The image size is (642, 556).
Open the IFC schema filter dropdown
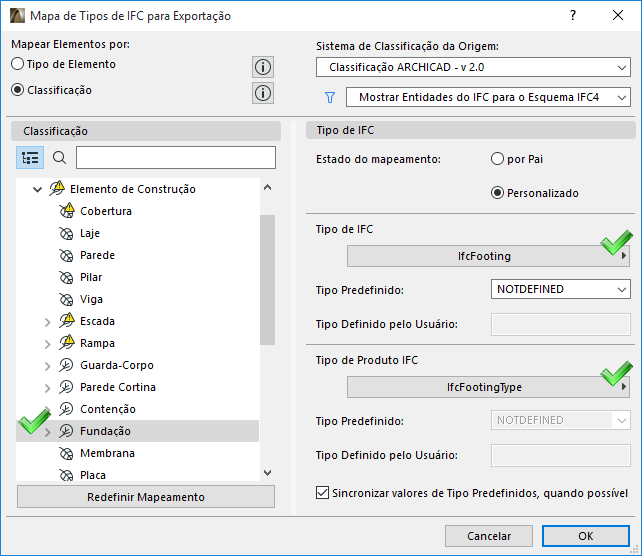(x=487, y=97)
